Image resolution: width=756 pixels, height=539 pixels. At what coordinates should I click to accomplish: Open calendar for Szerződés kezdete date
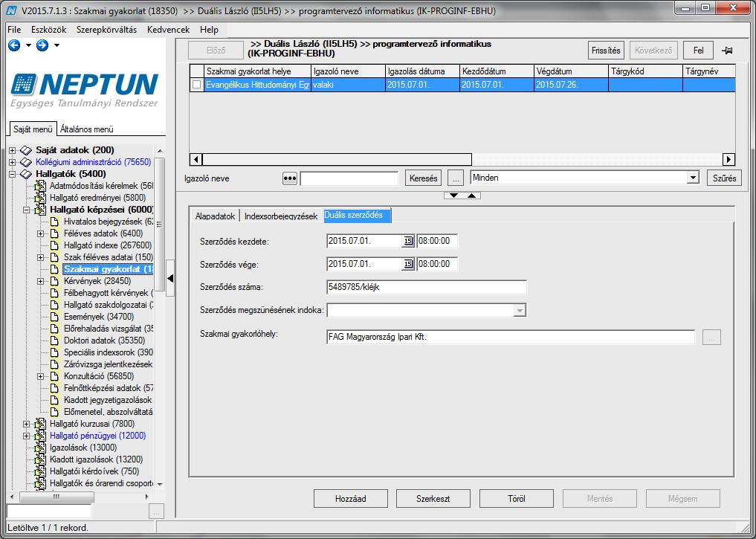[x=408, y=241]
